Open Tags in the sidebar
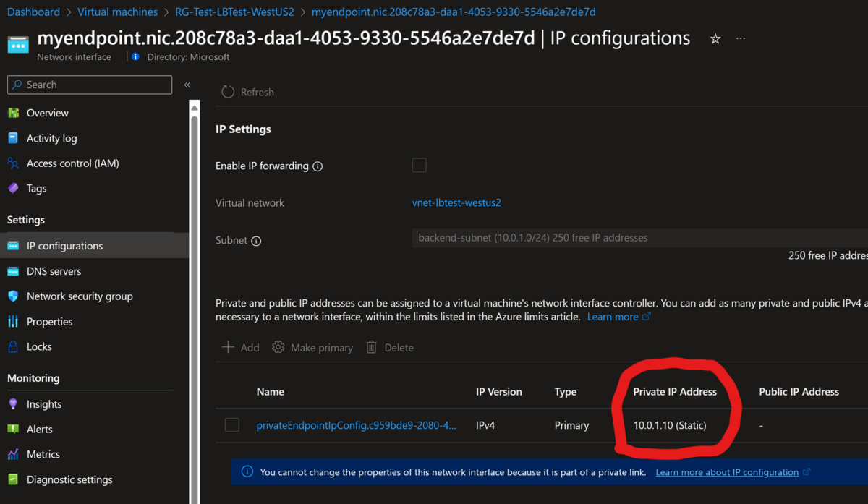Screen dimensions: 868x504 [36, 188]
